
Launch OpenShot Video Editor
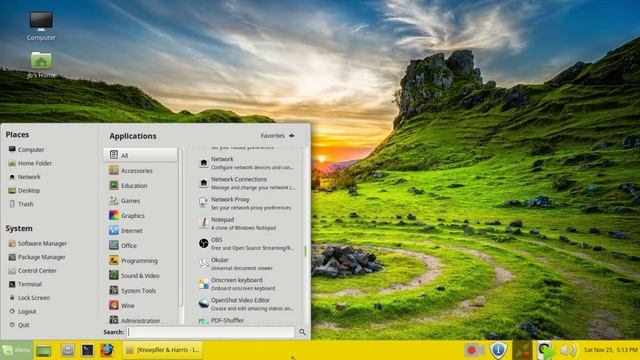coord(247,304)
